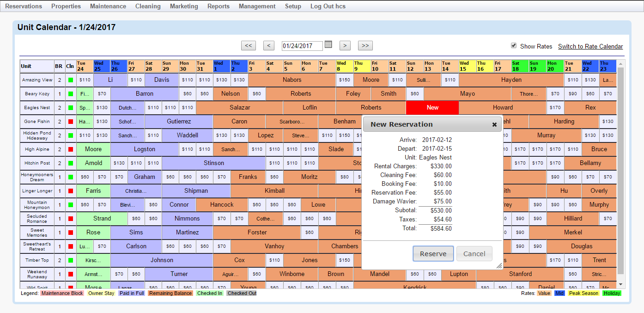
Task: Open the calendar date picker icon
Action: [328, 45]
